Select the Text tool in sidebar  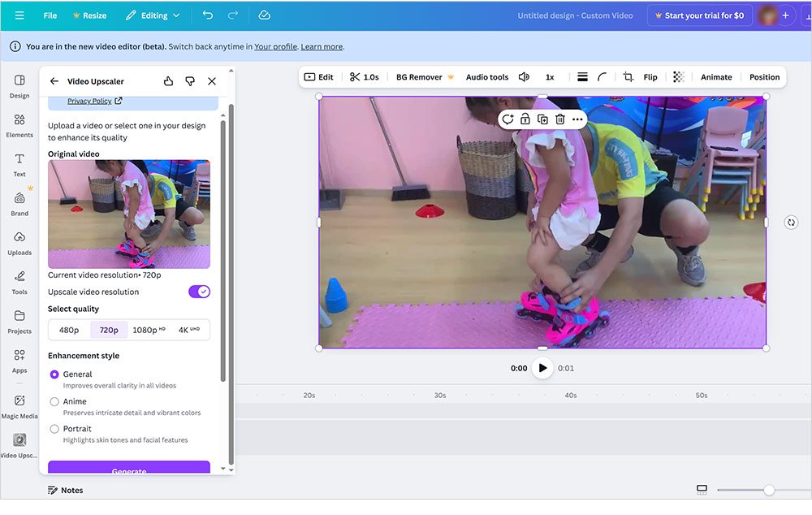19,164
